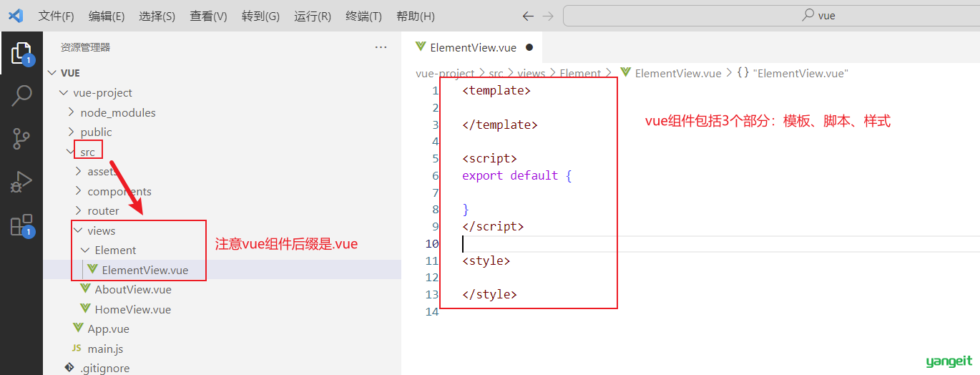Collapse the vue-project folder

tap(64, 92)
